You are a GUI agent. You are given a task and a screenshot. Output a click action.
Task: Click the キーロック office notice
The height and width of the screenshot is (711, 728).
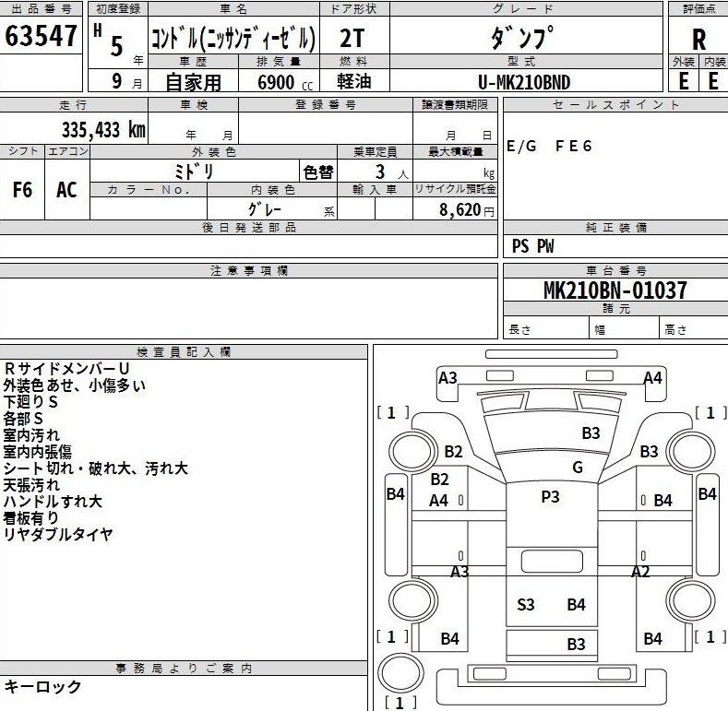click(x=42, y=687)
